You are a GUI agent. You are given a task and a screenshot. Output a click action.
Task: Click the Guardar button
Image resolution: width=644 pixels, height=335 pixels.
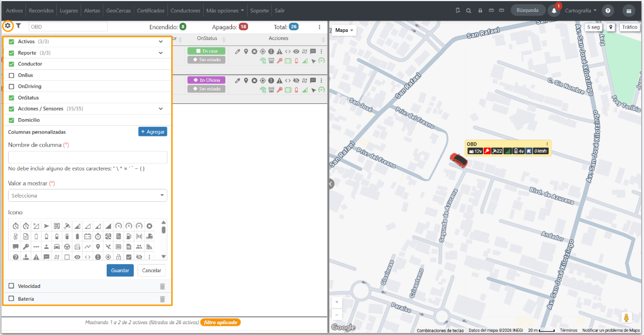pyautogui.click(x=120, y=271)
